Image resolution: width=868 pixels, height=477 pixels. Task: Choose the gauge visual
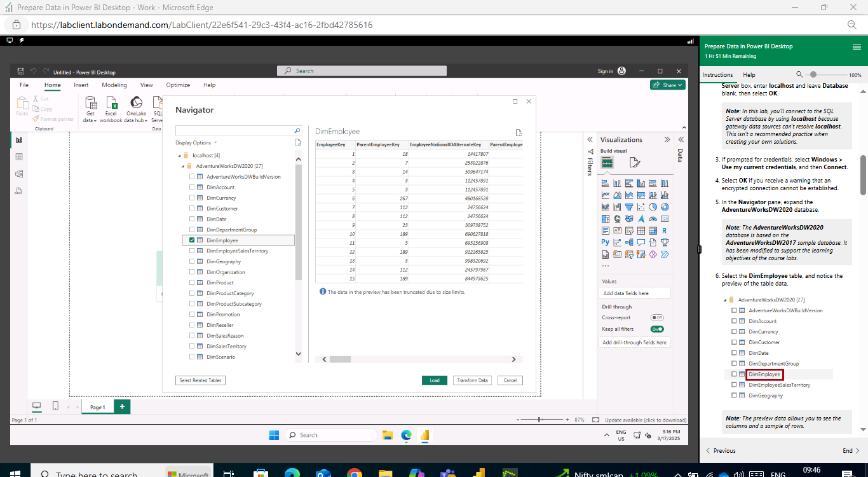point(653,219)
